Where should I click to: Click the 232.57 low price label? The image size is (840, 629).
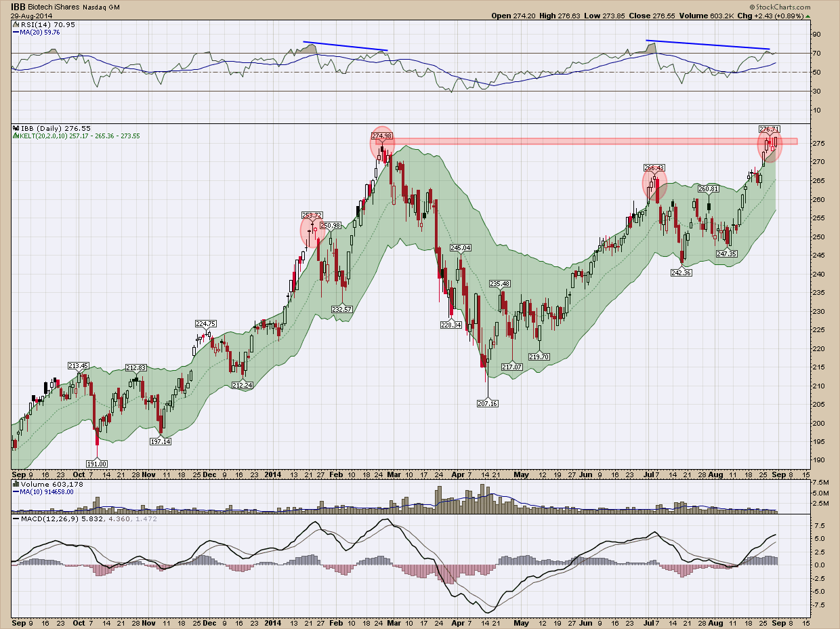click(342, 309)
